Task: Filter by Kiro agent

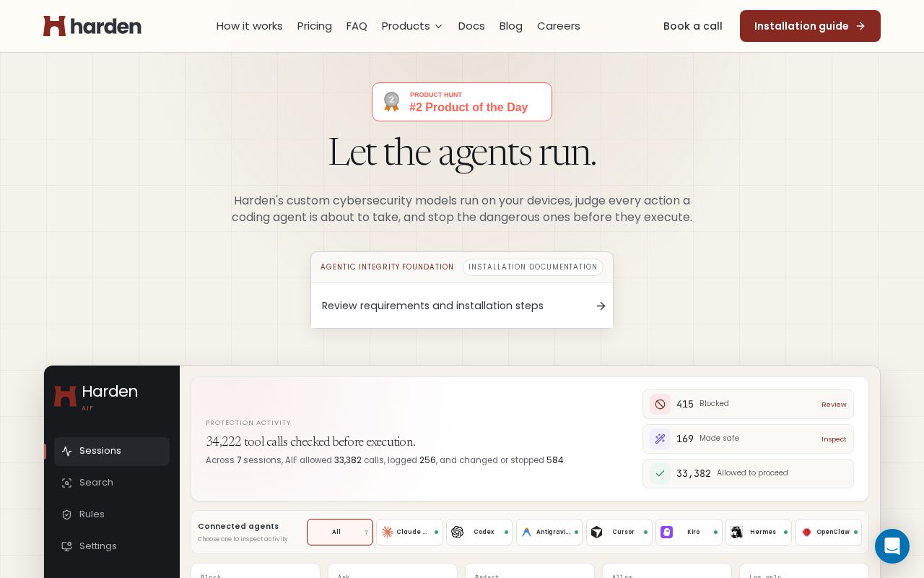Action: [689, 532]
